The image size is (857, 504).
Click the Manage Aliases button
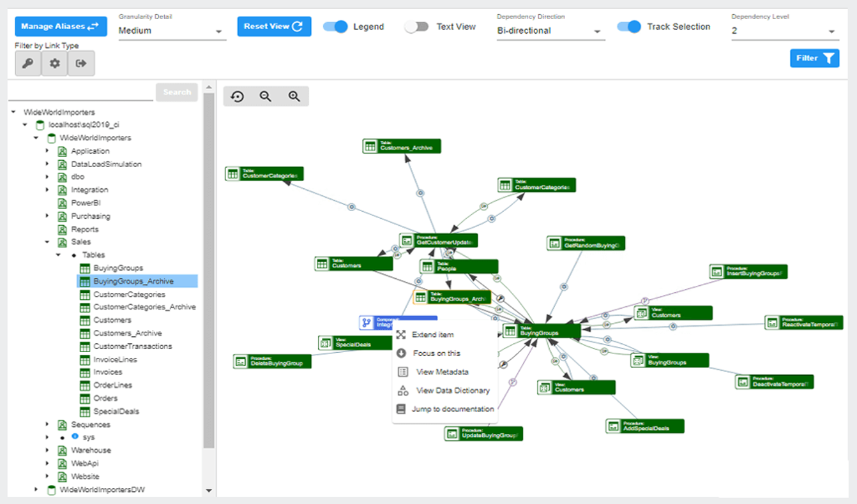(x=61, y=26)
